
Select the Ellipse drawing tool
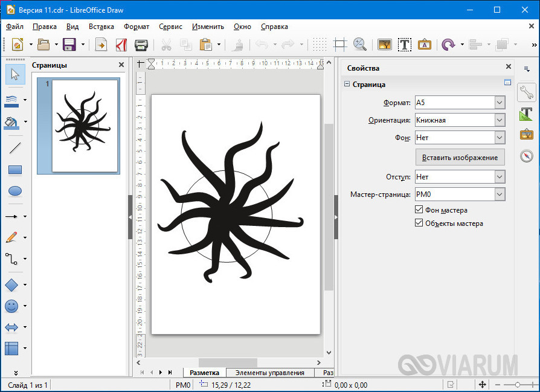(15, 191)
